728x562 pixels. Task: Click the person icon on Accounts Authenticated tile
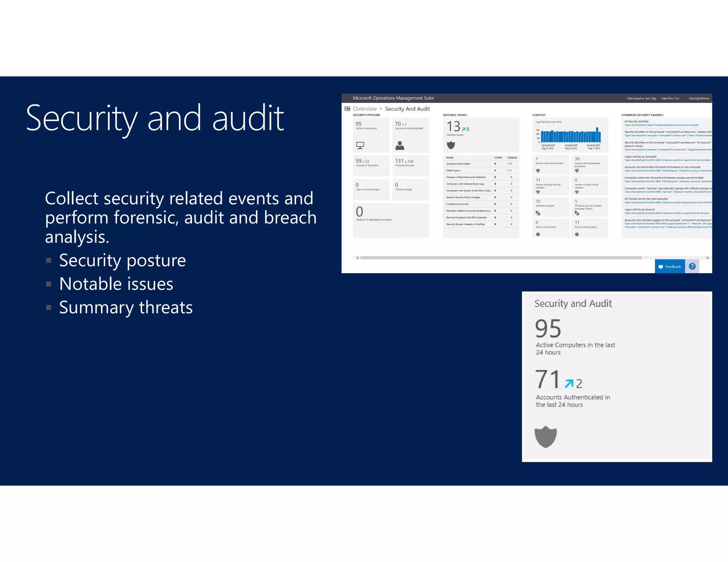tap(400, 145)
